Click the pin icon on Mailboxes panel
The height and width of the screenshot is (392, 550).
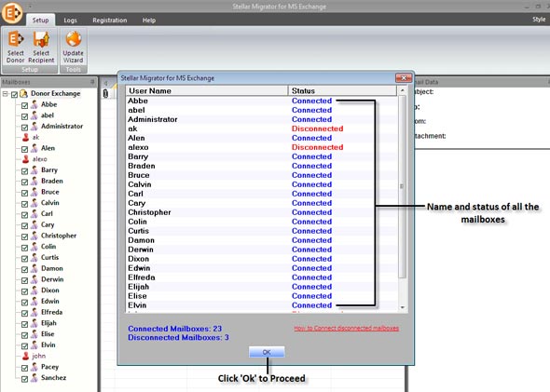click(x=92, y=82)
